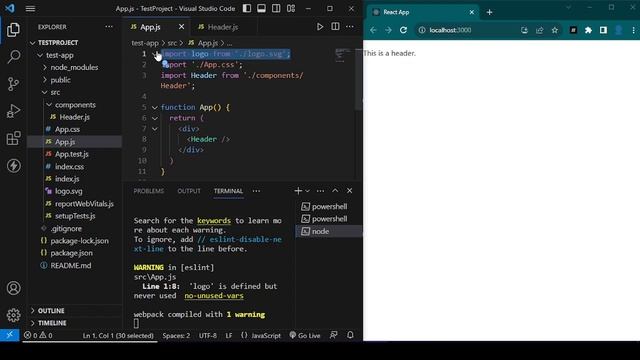Close the App.js editor tab
Viewport: 640px width, 360px height.
[x=181, y=27]
